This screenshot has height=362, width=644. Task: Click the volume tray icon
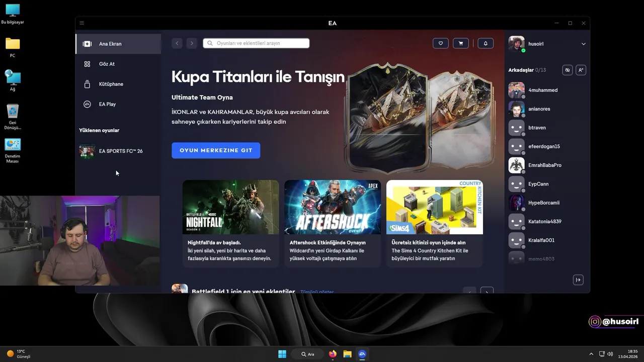610,354
